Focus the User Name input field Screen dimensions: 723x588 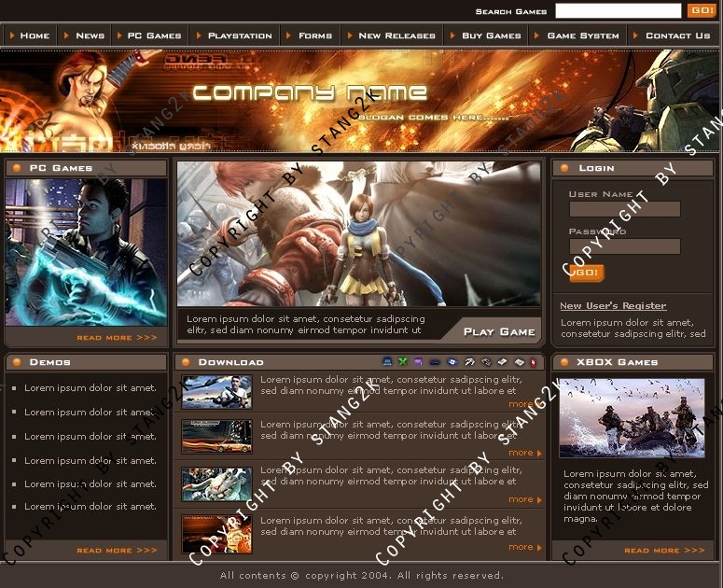coord(624,209)
